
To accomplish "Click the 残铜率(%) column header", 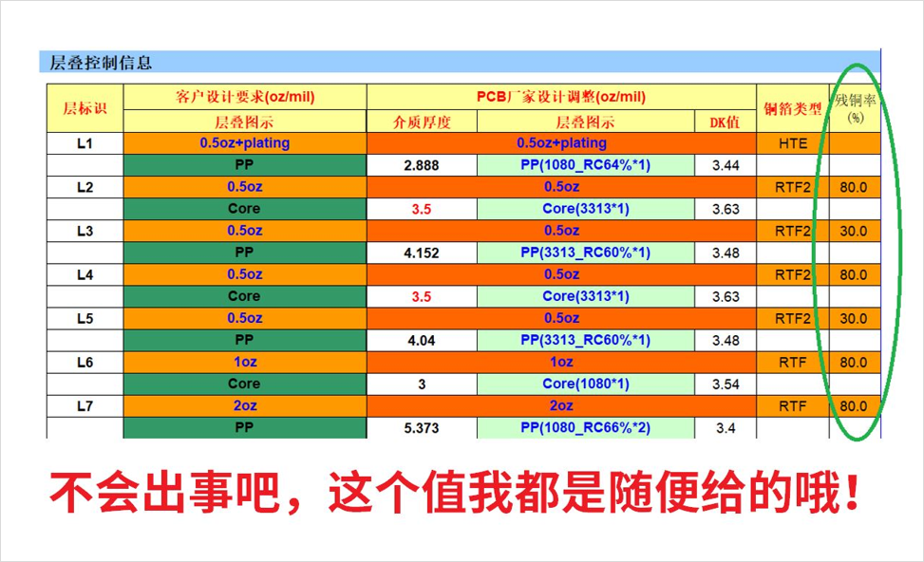I will (855, 108).
